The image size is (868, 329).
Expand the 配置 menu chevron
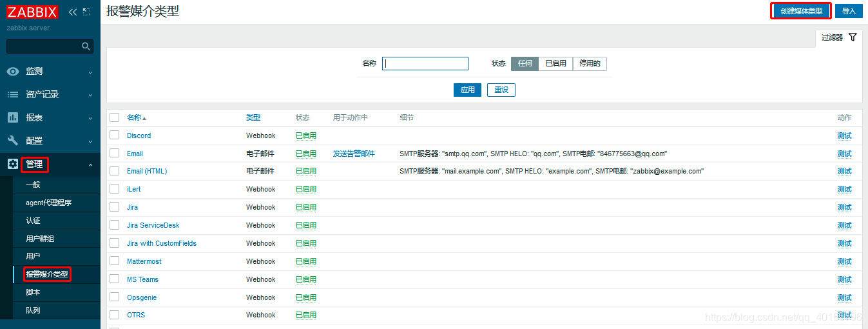pyautogui.click(x=90, y=141)
